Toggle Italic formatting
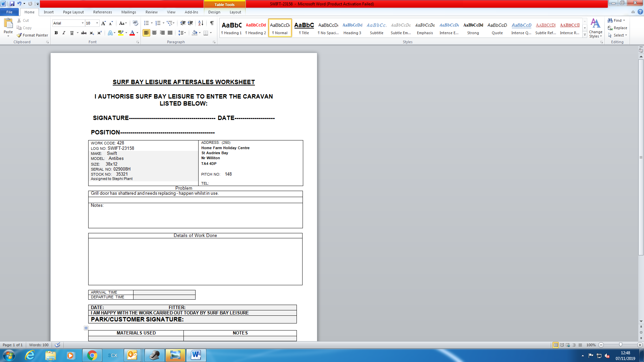 pyautogui.click(x=64, y=33)
